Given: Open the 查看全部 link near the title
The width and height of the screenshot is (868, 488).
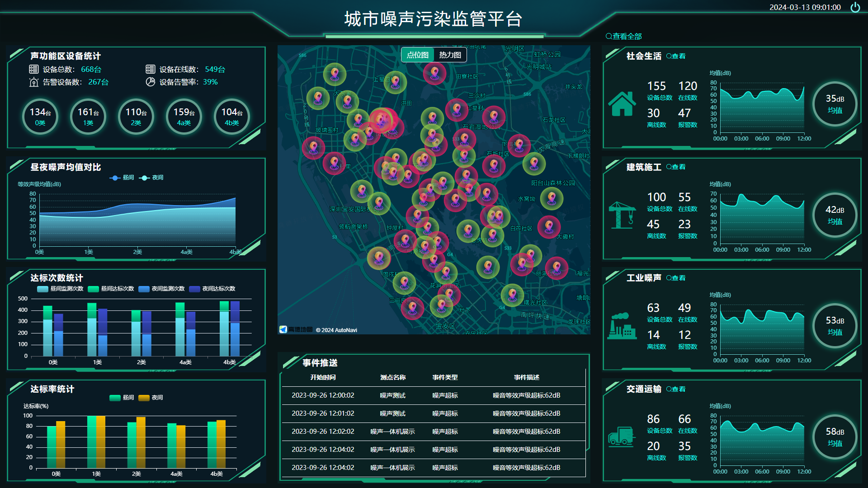Looking at the screenshot, I should [627, 35].
